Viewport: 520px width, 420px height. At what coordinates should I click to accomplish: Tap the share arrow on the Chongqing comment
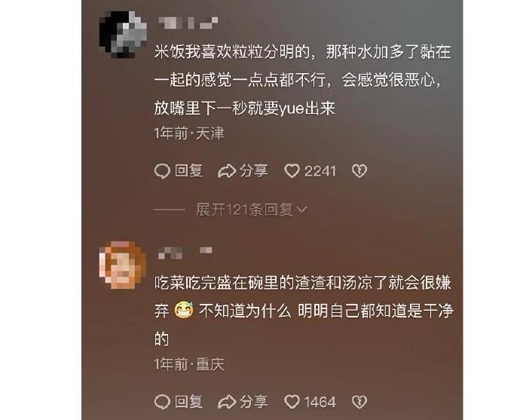point(227,402)
